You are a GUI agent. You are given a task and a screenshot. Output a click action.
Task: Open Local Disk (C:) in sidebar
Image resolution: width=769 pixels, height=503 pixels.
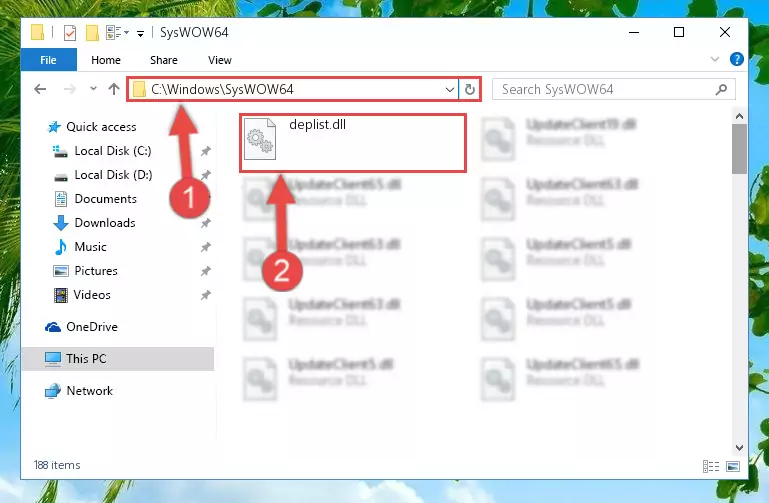tap(113, 151)
